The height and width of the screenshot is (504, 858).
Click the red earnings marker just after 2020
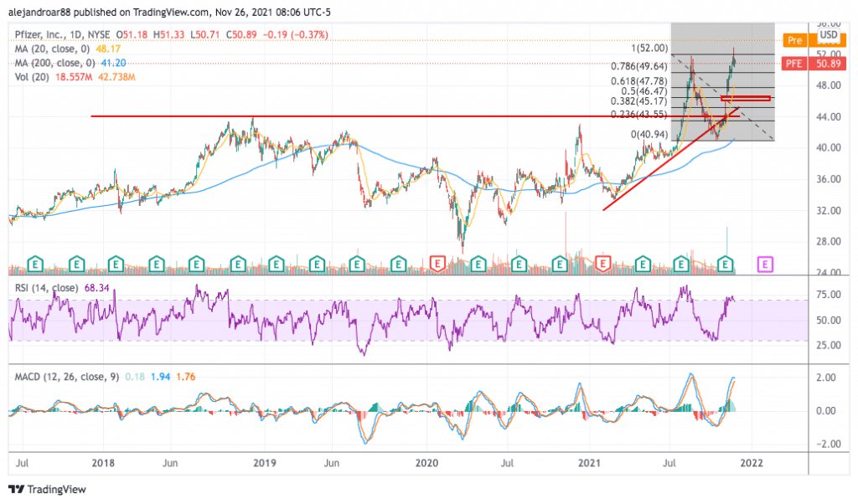point(437,265)
